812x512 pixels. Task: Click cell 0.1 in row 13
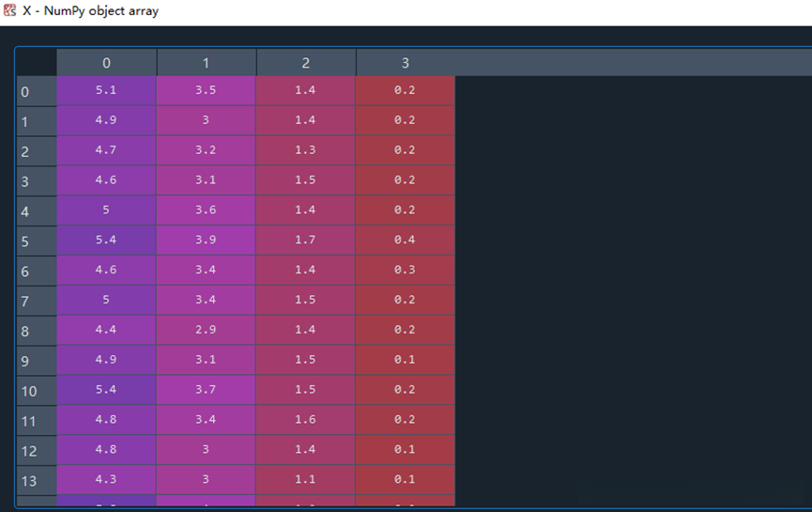pos(405,480)
